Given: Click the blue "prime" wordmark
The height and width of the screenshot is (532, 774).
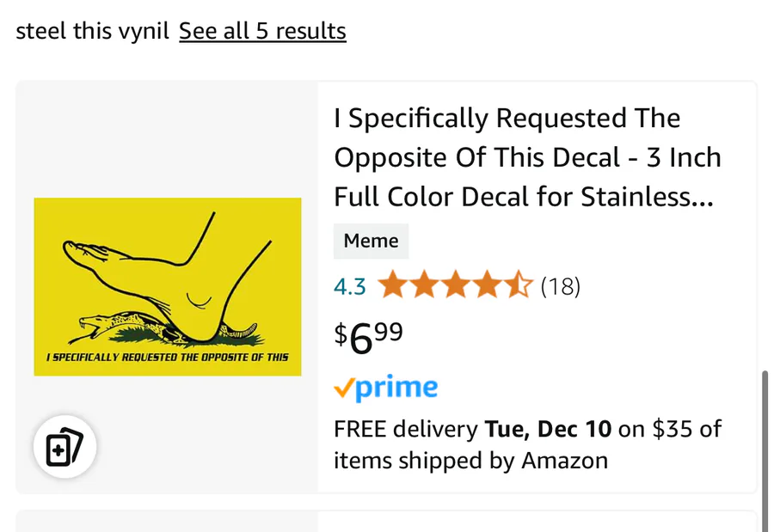Looking at the screenshot, I should click(396, 388).
